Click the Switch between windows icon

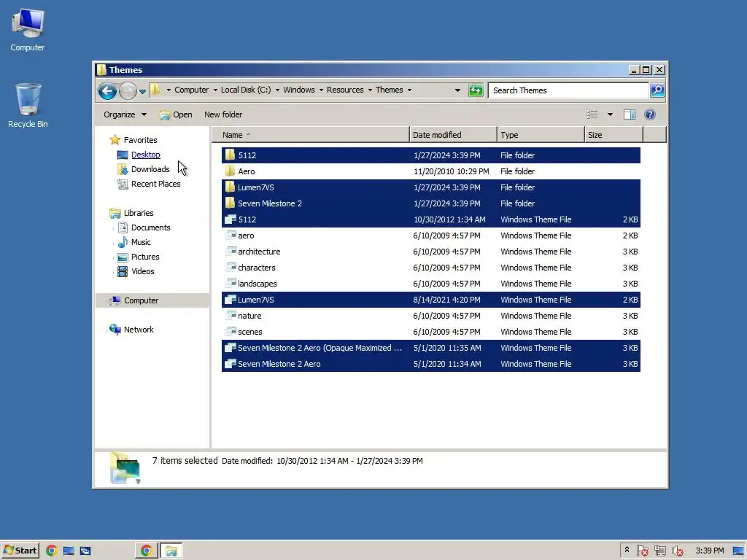[85, 551]
